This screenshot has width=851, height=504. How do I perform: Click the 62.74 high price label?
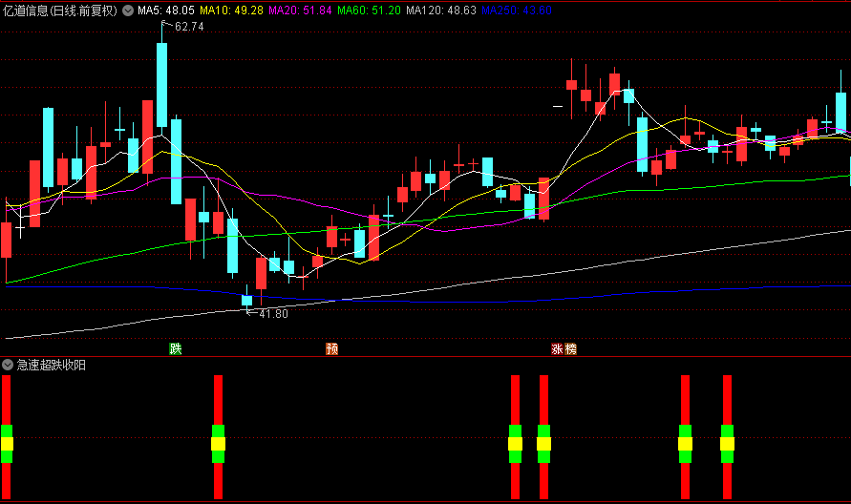pos(189,27)
